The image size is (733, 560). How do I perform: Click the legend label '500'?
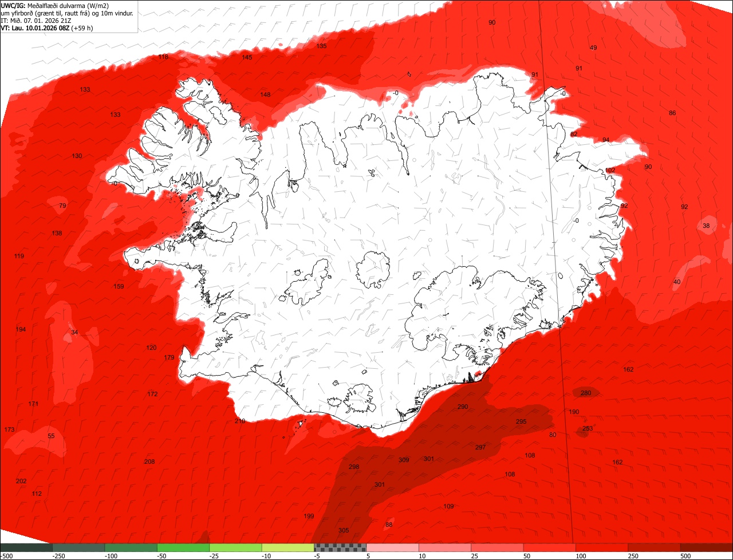pyautogui.click(x=685, y=556)
